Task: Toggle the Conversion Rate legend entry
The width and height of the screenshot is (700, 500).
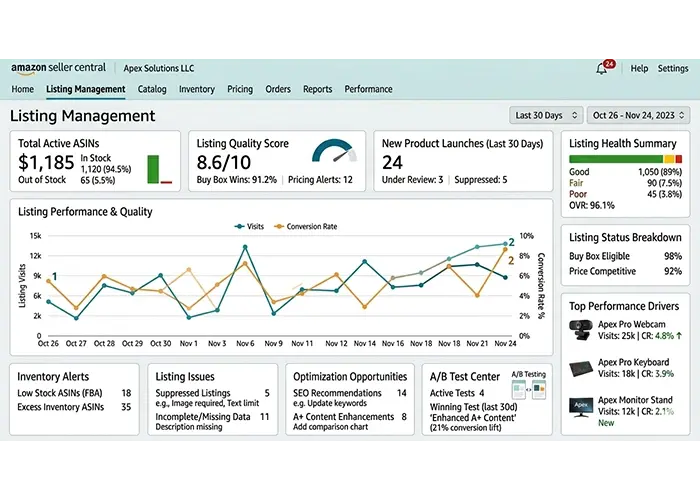Action: (x=306, y=226)
